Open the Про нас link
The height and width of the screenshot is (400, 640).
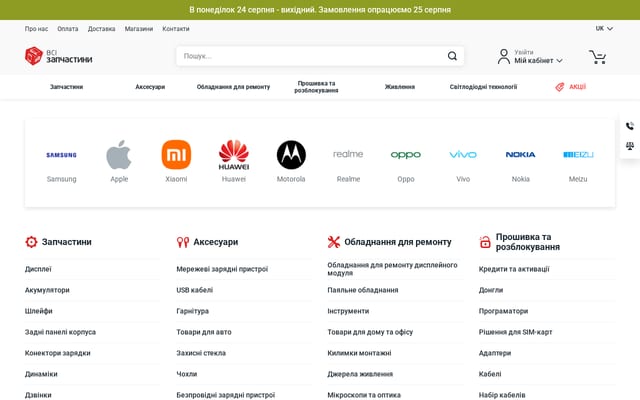click(36, 29)
